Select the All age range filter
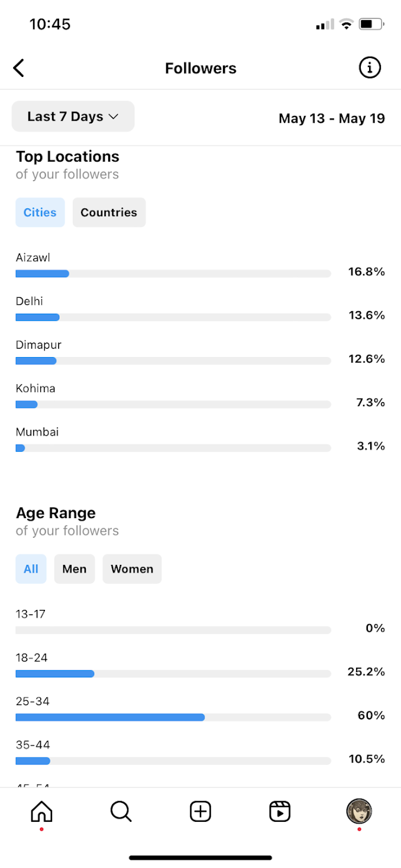 [x=31, y=569]
